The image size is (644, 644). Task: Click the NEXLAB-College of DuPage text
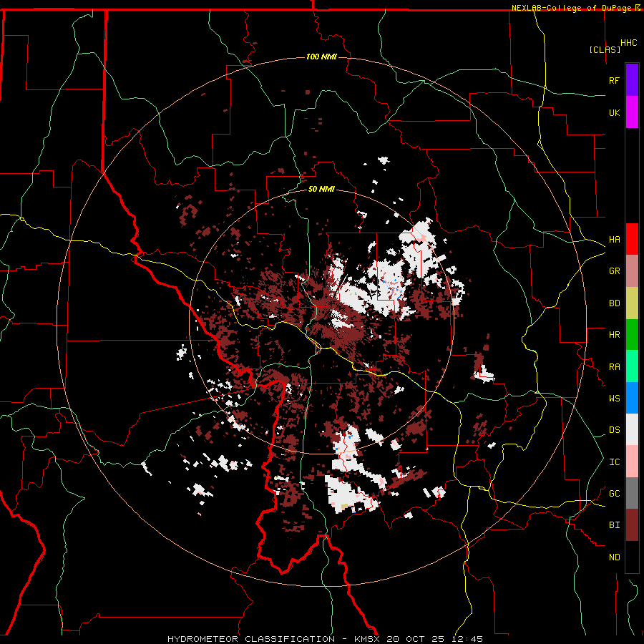click(572, 8)
